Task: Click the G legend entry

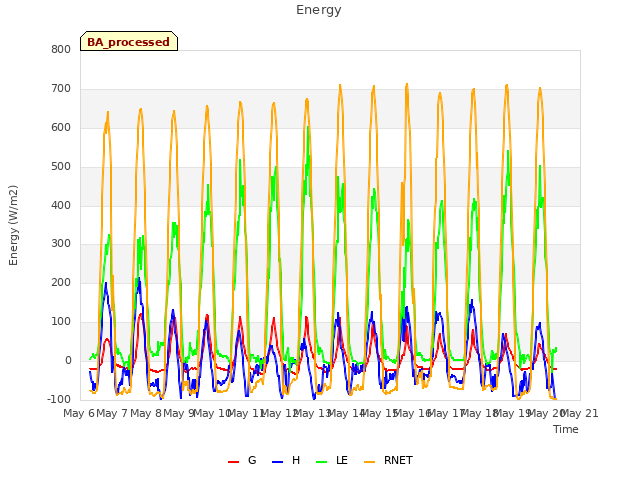Action: click(x=242, y=460)
